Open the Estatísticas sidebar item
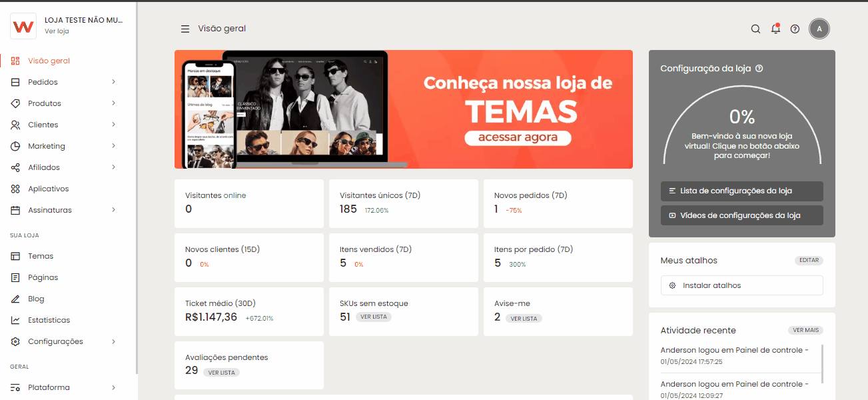The height and width of the screenshot is (400, 868). 49,320
